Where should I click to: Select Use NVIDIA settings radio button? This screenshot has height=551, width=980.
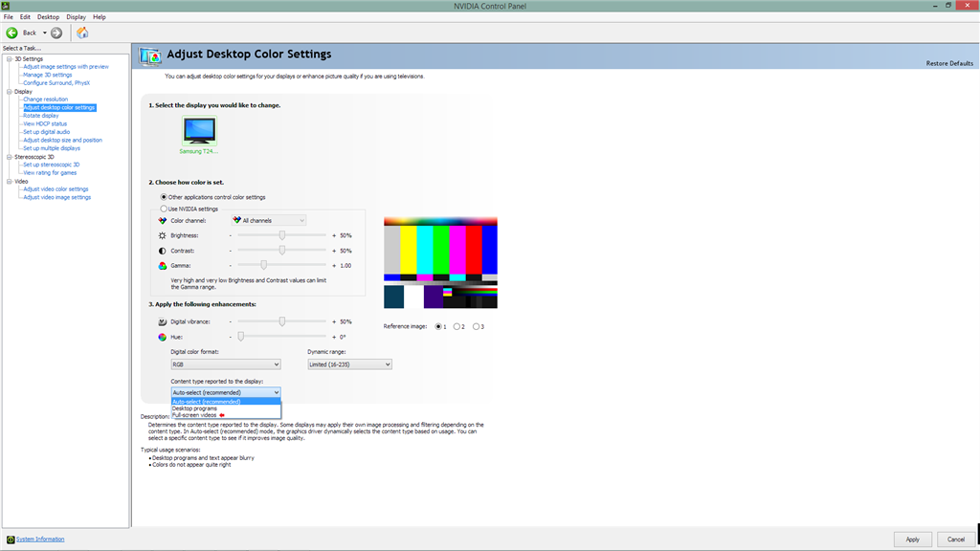point(164,209)
